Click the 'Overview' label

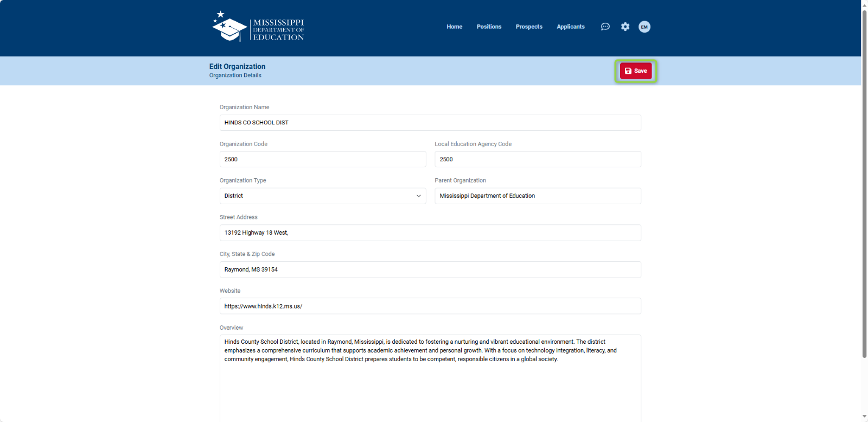coord(231,327)
